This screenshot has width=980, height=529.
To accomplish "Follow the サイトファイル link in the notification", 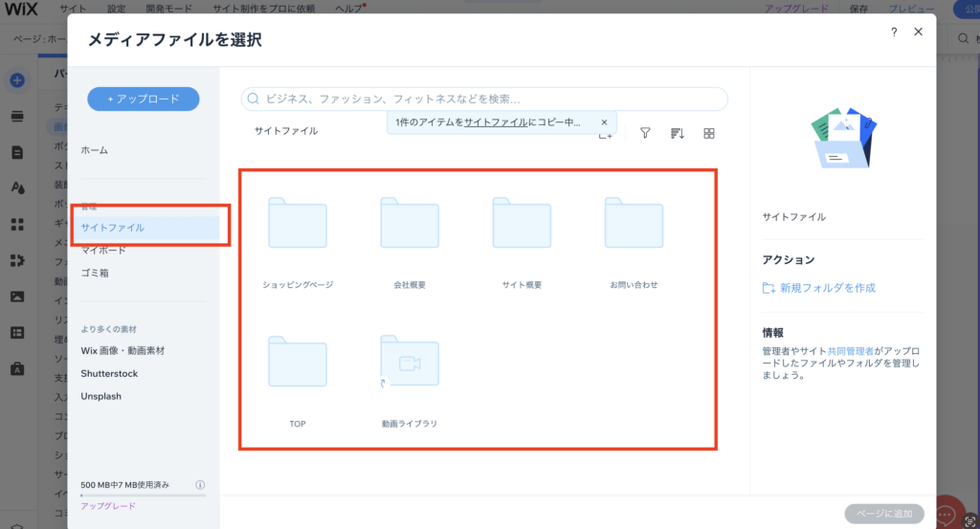I will click(x=496, y=122).
